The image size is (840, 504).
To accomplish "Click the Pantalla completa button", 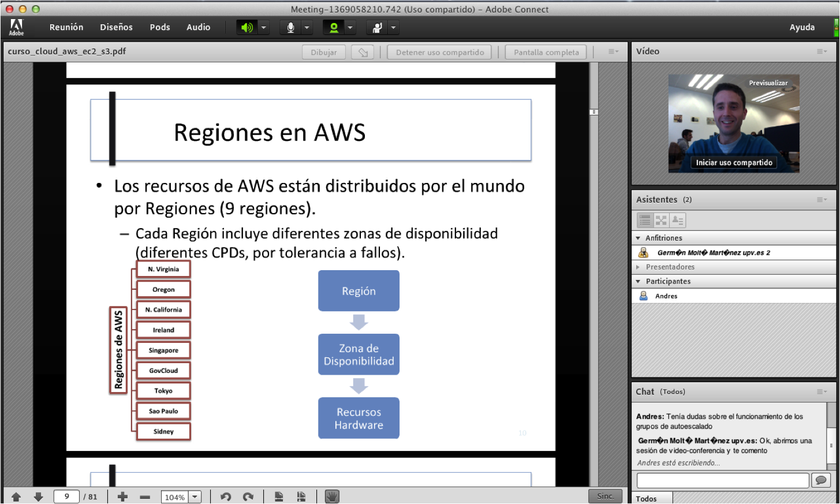I will [546, 52].
